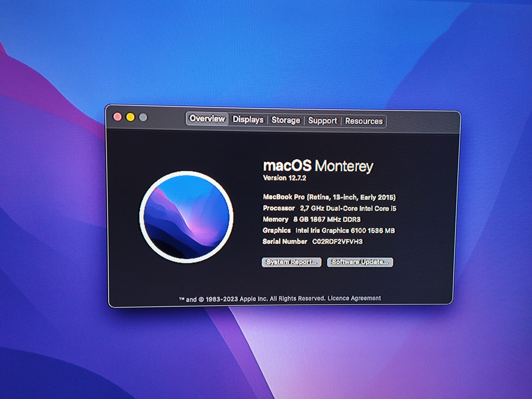Select the MacBook Pro model name line

[329, 197]
